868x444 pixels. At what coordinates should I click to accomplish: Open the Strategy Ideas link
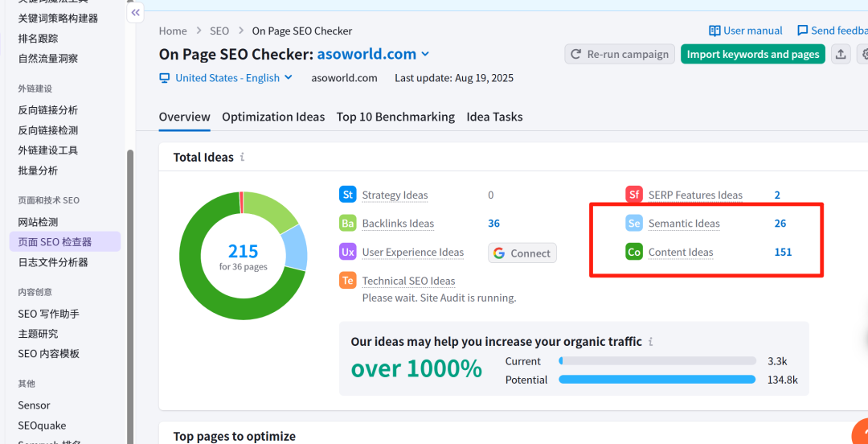pos(395,195)
